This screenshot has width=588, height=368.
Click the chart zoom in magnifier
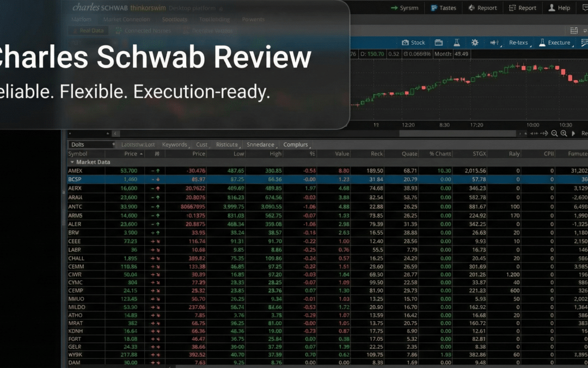[563, 134]
